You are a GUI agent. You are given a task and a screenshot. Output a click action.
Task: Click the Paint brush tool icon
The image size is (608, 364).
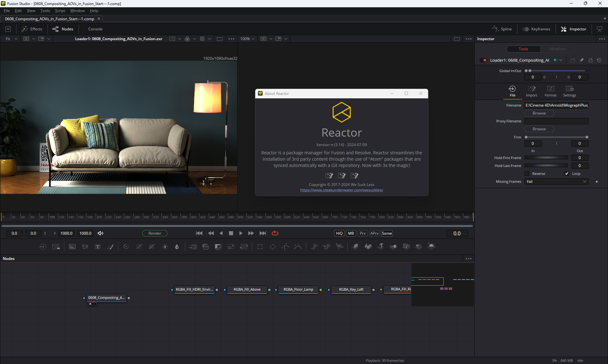(111, 247)
